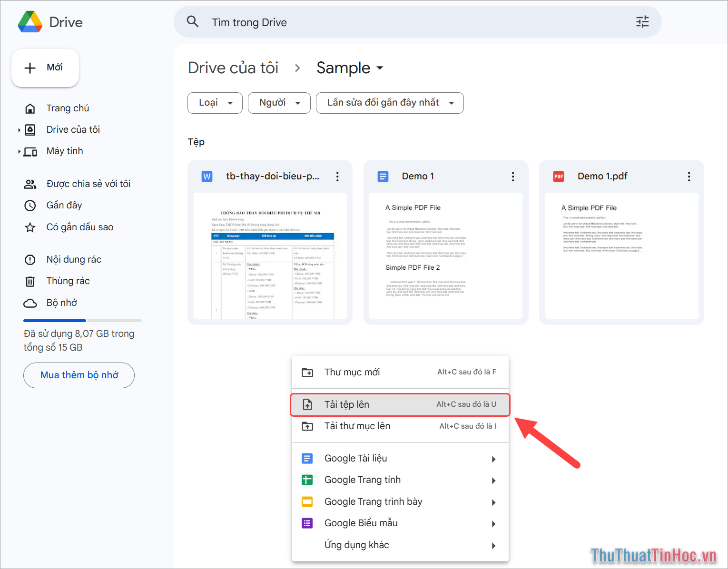The height and width of the screenshot is (569, 728).
Task: Choose Ứng dụng khác menu entry
Action: pos(400,545)
